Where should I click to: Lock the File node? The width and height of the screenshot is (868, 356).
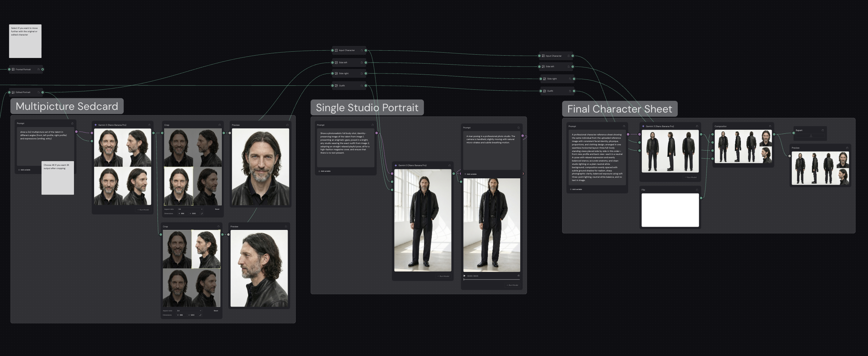click(697, 190)
